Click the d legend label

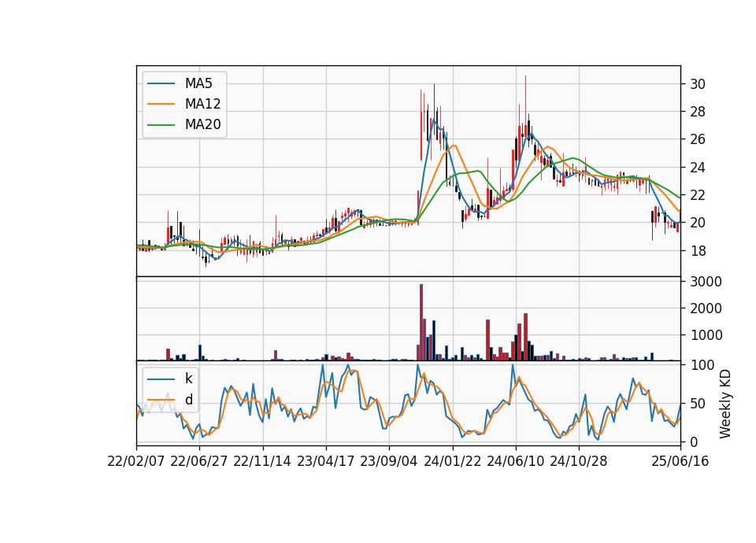coord(188,400)
